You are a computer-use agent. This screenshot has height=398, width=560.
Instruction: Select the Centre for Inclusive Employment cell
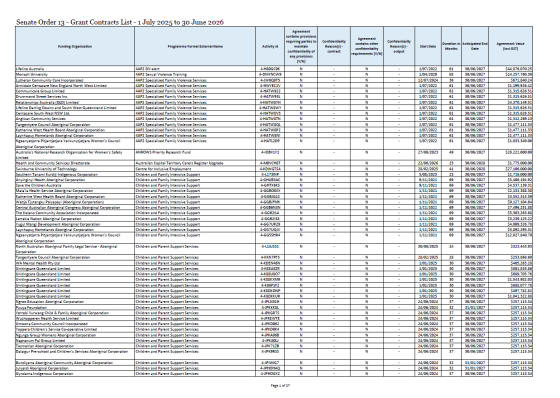[x=195, y=169]
